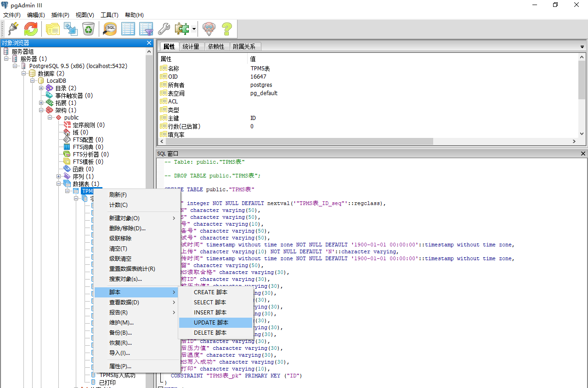Select the 已打印 column in the tree
588x388 pixels.
107,382
